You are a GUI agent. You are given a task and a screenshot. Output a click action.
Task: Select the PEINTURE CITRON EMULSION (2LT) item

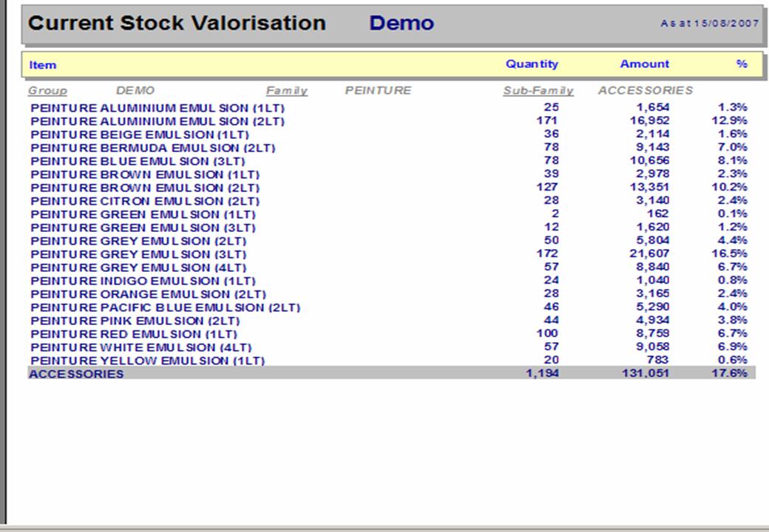(x=145, y=201)
